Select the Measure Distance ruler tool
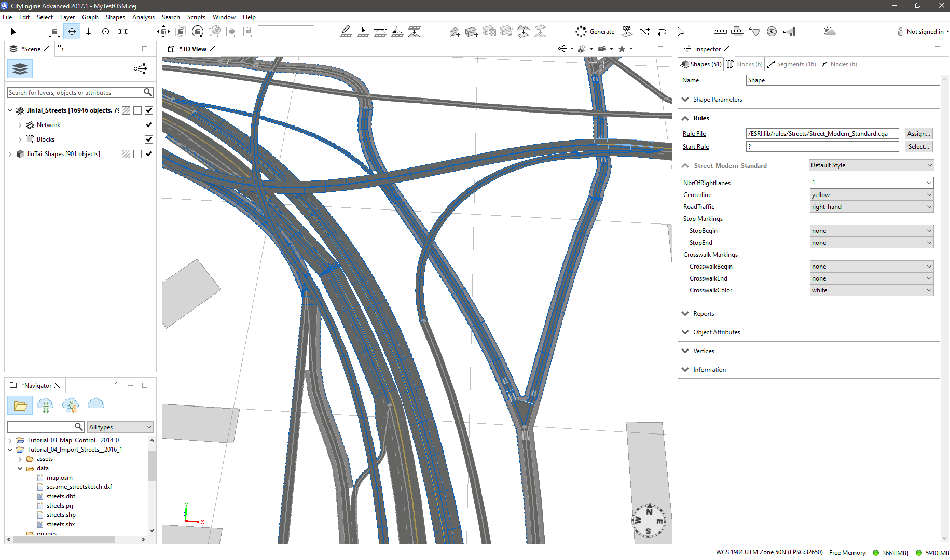The height and width of the screenshot is (560, 950). [x=720, y=32]
